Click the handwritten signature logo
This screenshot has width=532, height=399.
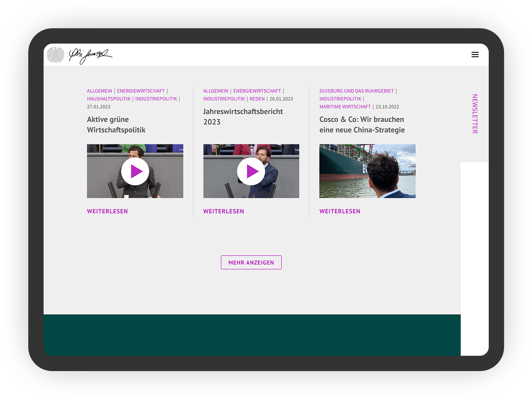(x=90, y=55)
